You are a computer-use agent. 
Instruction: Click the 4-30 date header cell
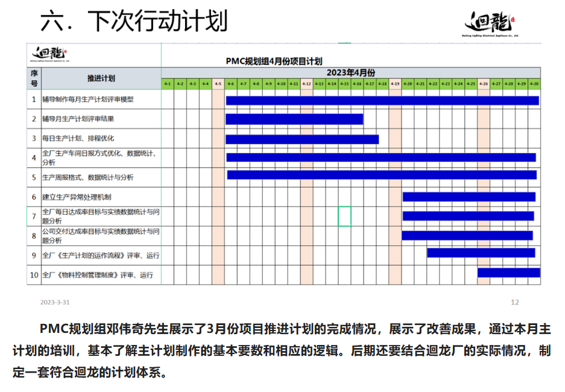(x=534, y=84)
